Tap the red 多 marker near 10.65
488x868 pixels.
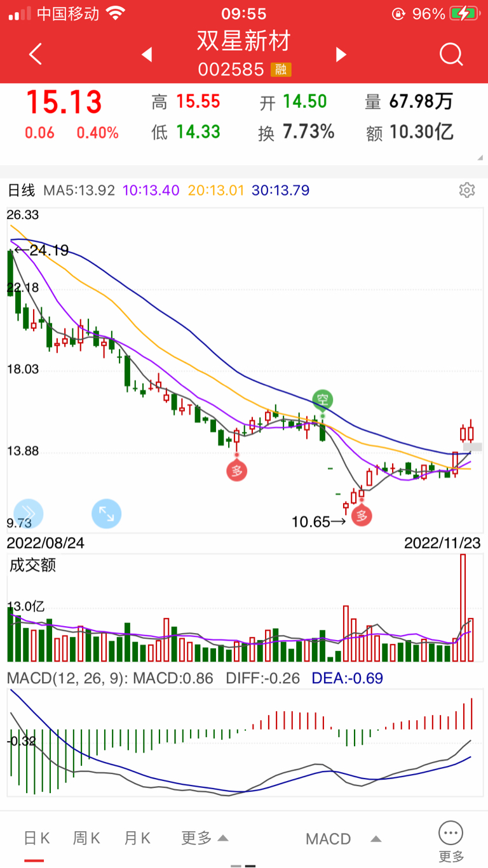tap(362, 515)
